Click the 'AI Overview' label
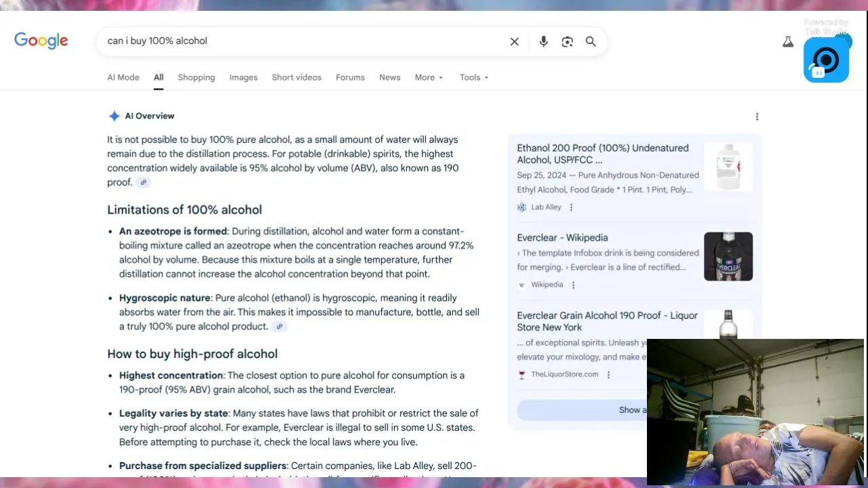The width and height of the screenshot is (868, 488). coord(149,116)
